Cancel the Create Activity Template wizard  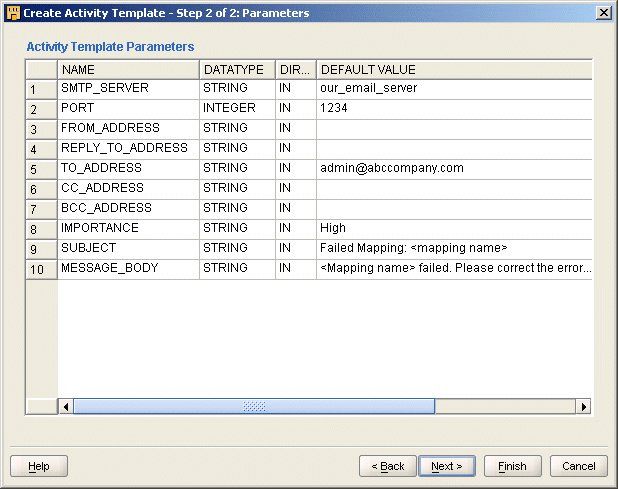(x=579, y=466)
